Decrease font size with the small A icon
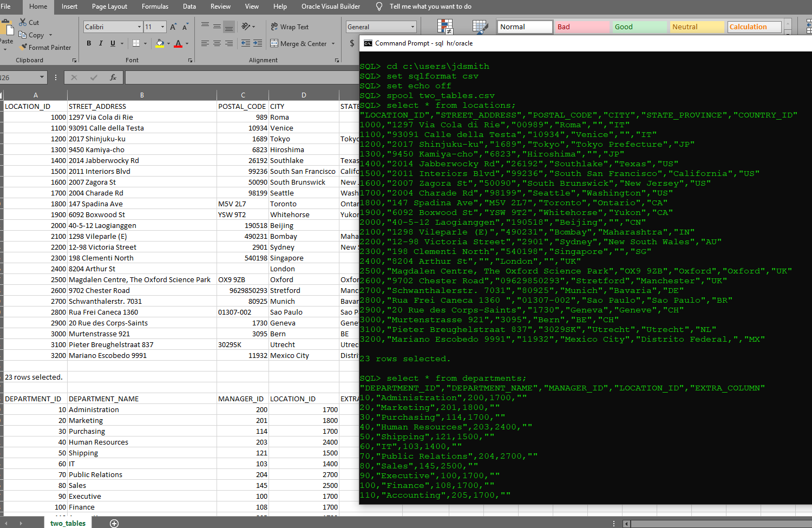Screen dimensions: 812x528 pos(185,27)
